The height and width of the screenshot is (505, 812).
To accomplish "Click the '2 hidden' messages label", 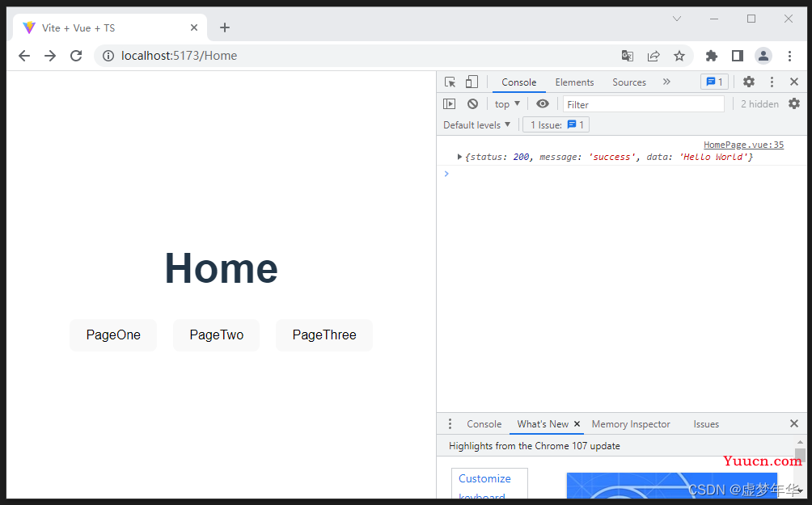I will click(759, 104).
